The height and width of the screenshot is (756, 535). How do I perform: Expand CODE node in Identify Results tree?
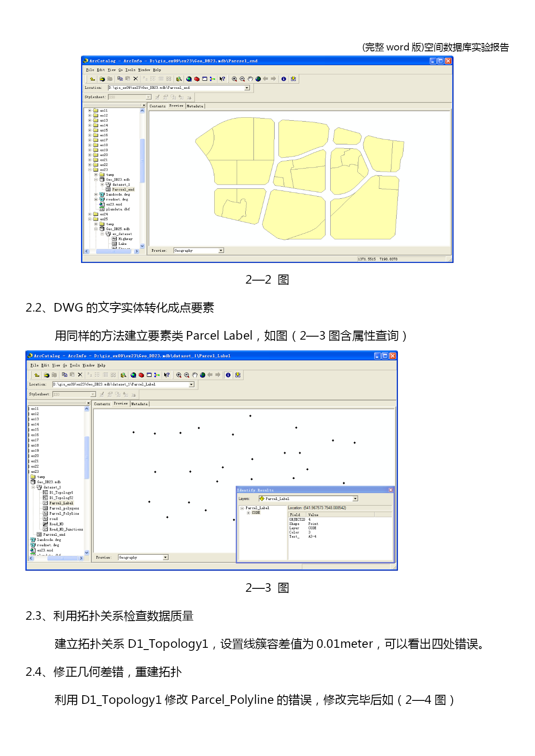248,513
